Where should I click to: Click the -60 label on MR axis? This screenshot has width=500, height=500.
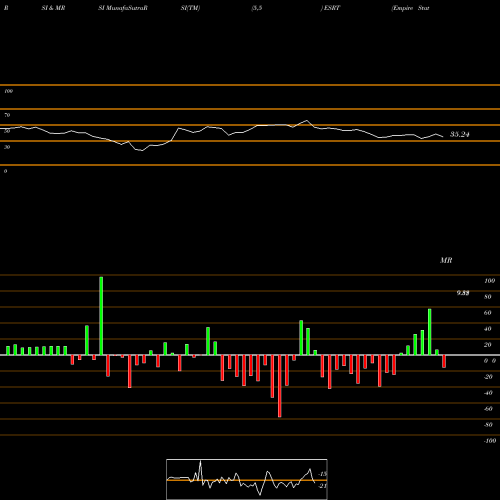(488, 409)
